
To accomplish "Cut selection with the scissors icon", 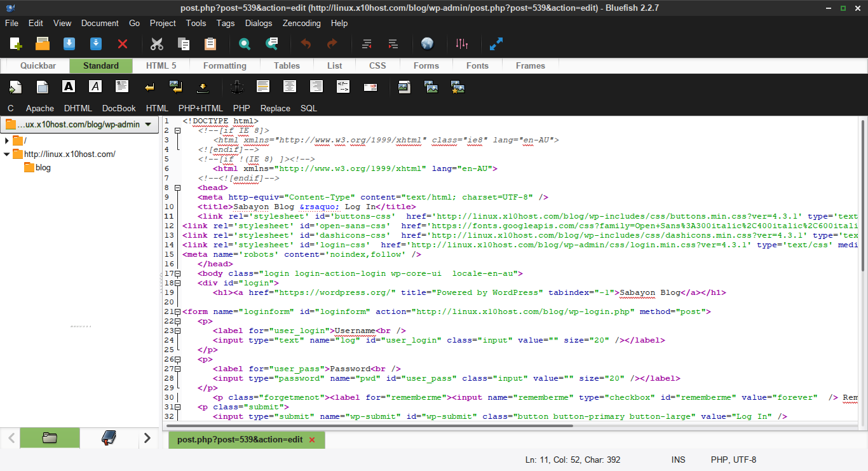I will tap(157, 44).
